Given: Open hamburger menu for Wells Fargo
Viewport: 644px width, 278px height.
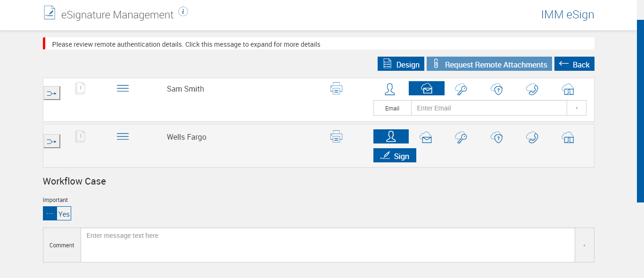Looking at the screenshot, I should pyautogui.click(x=123, y=136).
